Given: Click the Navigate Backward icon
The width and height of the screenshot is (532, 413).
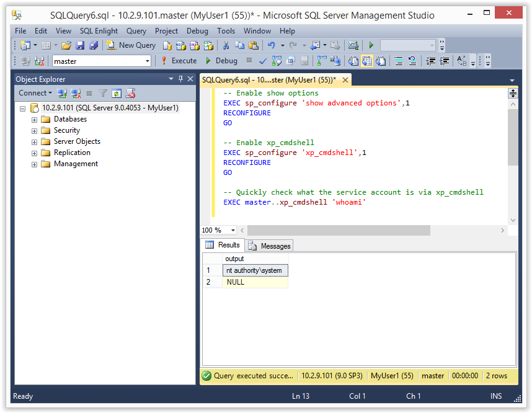Looking at the screenshot, I should coord(316,45).
